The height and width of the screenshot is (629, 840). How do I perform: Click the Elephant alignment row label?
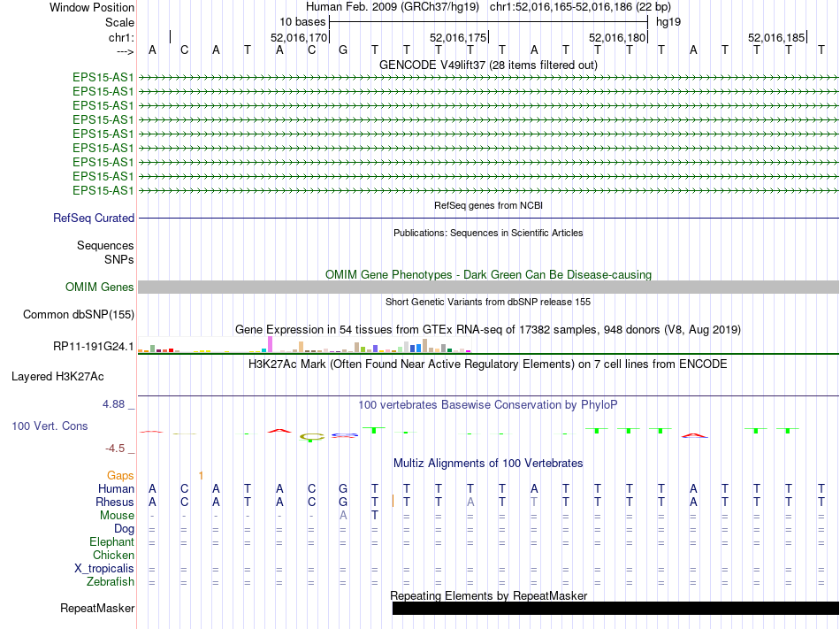tap(111, 542)
